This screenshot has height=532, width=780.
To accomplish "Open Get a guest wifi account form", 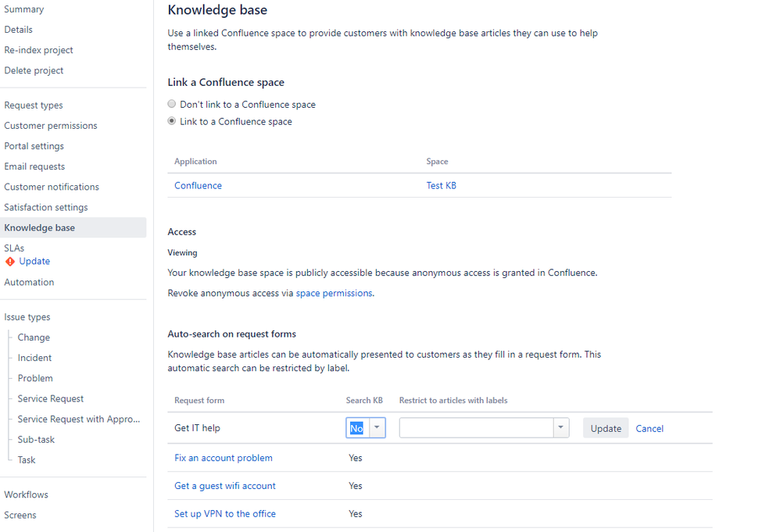I will click(x=225, y=486).
